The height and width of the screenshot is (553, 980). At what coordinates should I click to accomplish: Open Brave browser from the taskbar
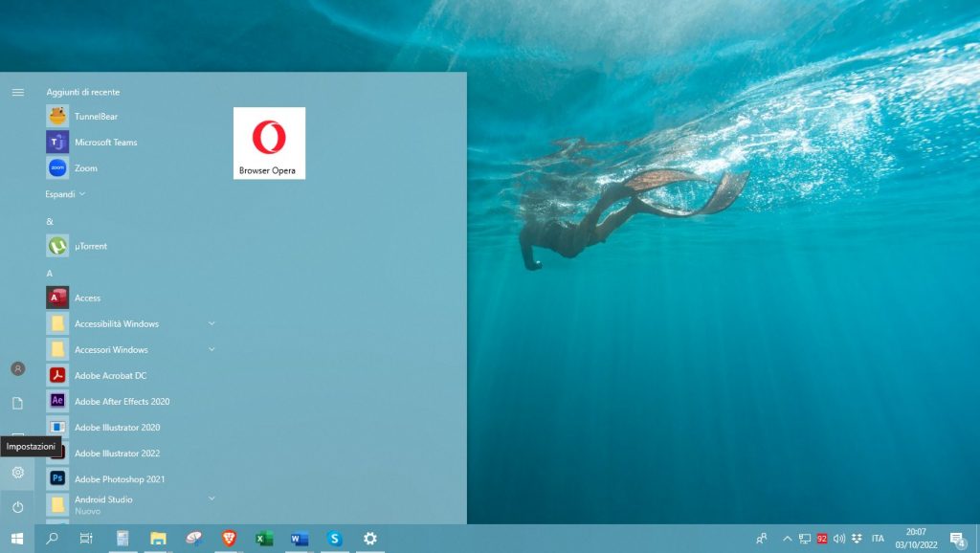pos(229,539)
